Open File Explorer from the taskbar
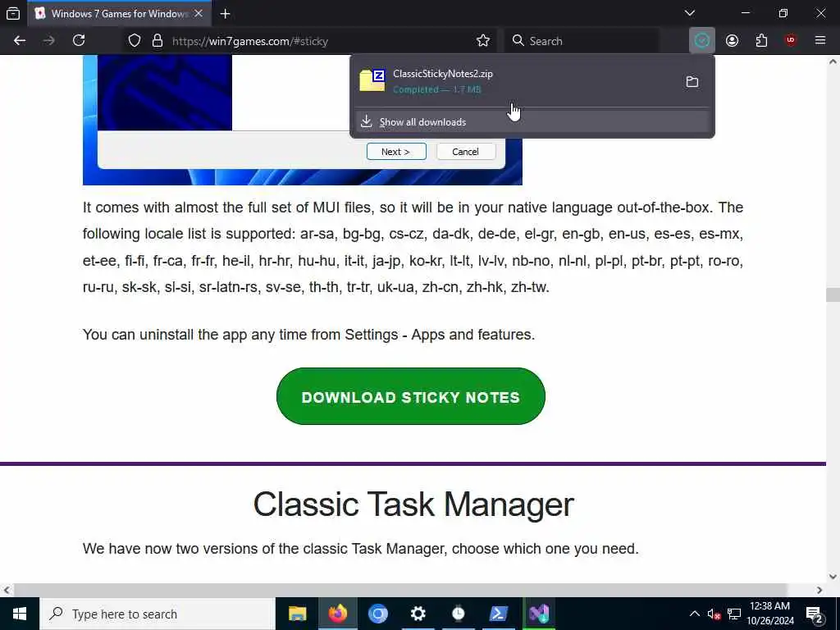Screen dimensions: 840x630 (297, 614)
